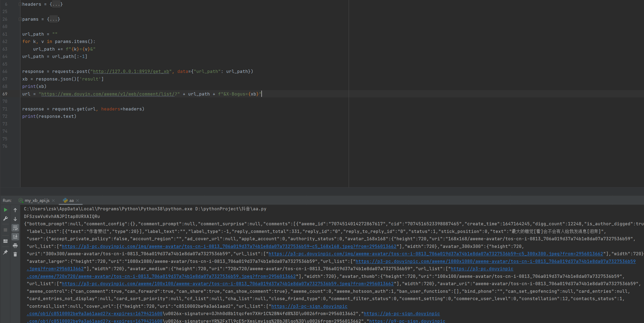Click the restore layout icon
This screenshot has height=323, width=644.
tap(5, 241)
